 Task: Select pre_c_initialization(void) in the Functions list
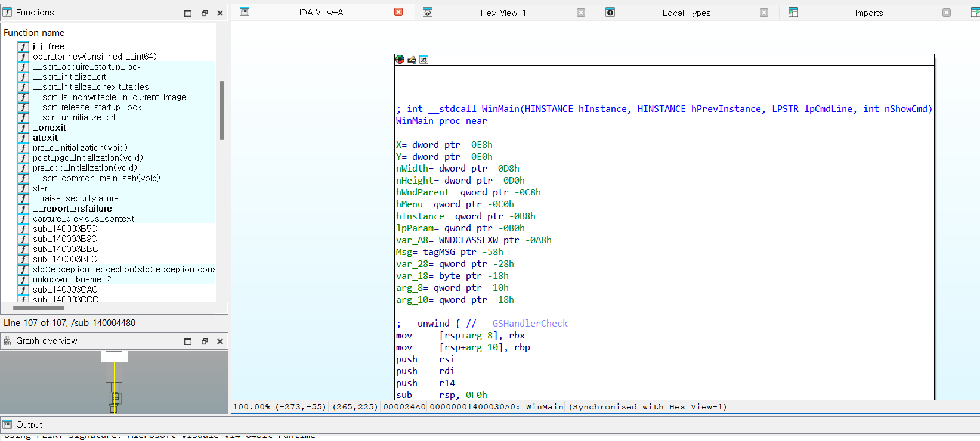80,148
